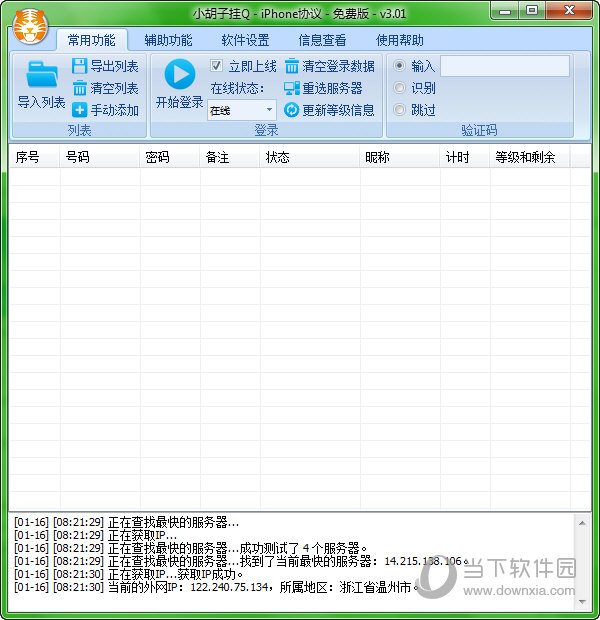This screenshot has width=600, height=620.
Task: Select the 跳过 radio button
Action: tap(400, 110)
